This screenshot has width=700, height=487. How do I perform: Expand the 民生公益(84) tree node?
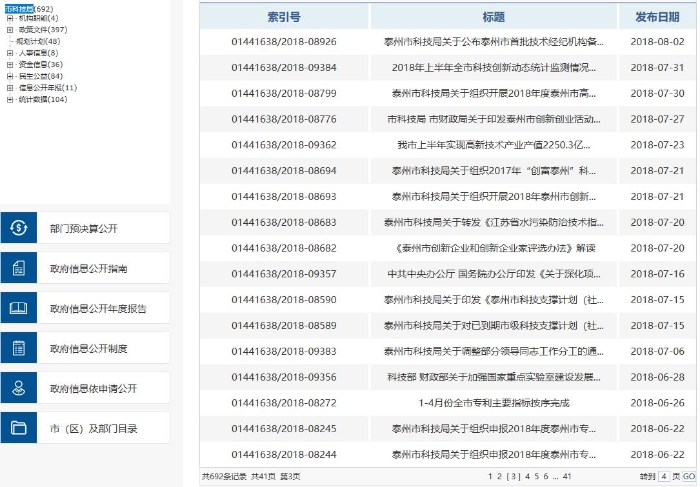(x=10, y=76)
